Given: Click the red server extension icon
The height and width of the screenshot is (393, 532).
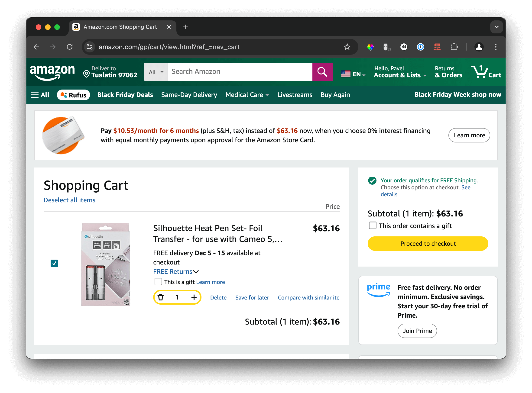Looking at the screenshot, I should click(x=437, y=47).
